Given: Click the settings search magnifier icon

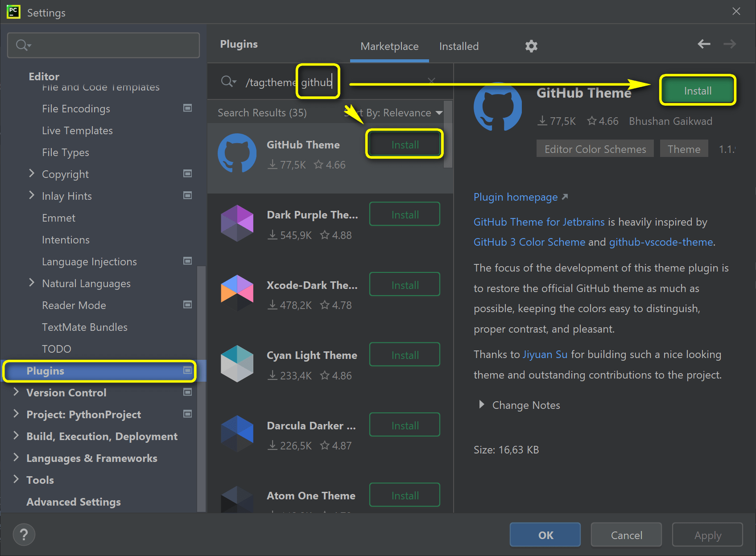Looking at the screenshot, I should pos(23,45).
